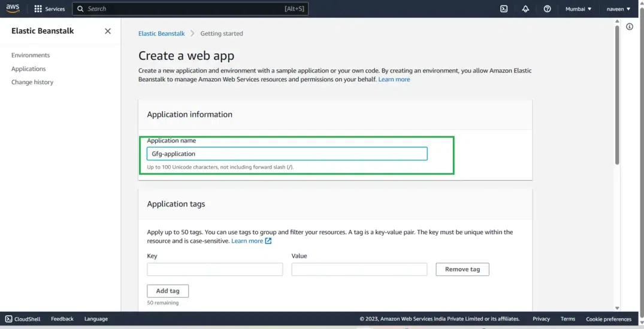Click Learn more under Create a web app
This screenshot has height=329, width=644.
(394, 79)
